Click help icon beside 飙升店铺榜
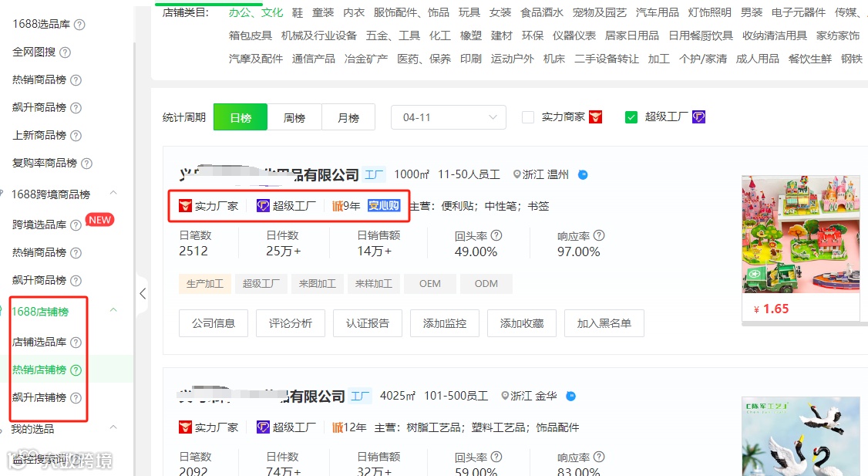868x476 pixels. tap(76, 398)
